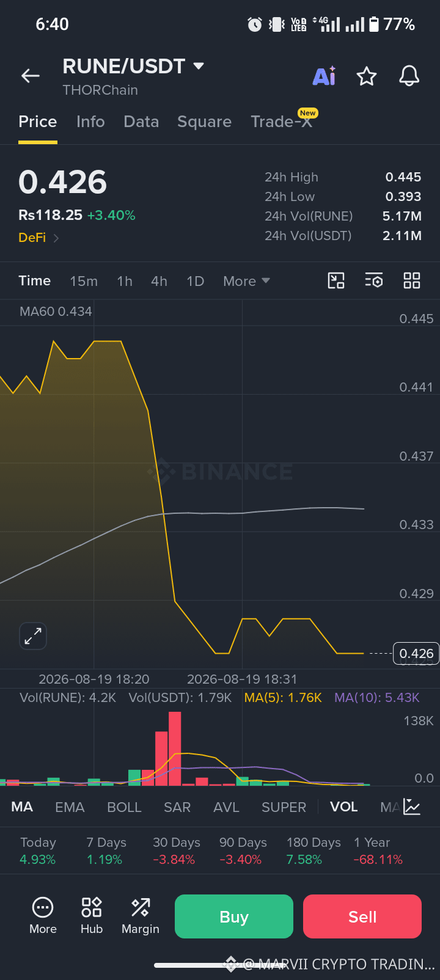Image resolution: width=440 pixels, height=980 pixels.
Task: Open the DeFi category chevron
Action: pos(56,238)
